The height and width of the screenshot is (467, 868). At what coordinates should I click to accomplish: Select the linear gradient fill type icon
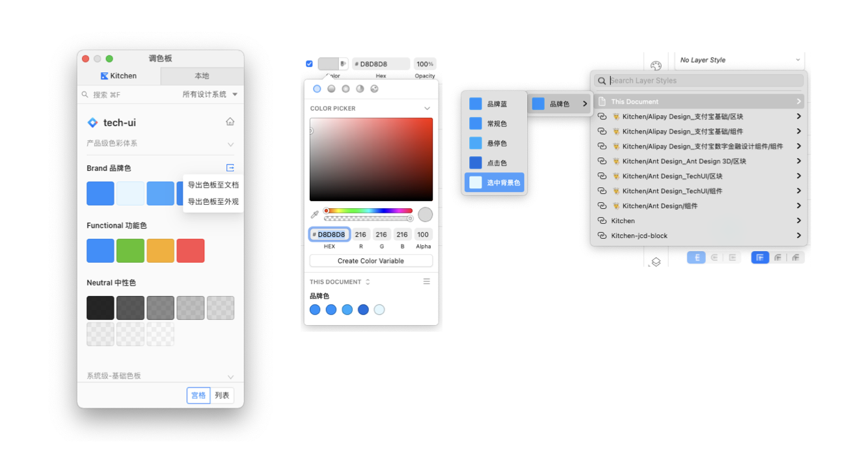click(x=331, y=89)
